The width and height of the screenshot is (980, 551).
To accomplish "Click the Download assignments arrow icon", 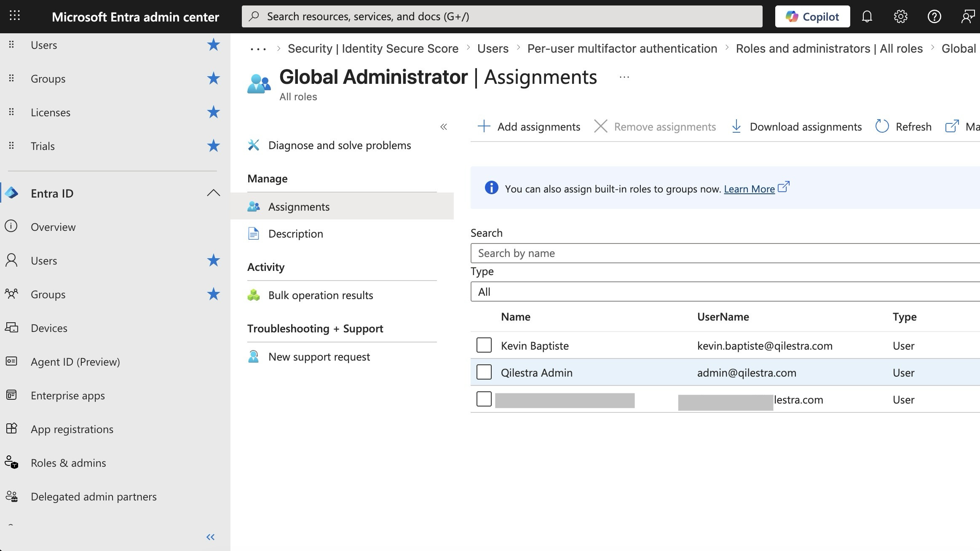I will 736,126.
